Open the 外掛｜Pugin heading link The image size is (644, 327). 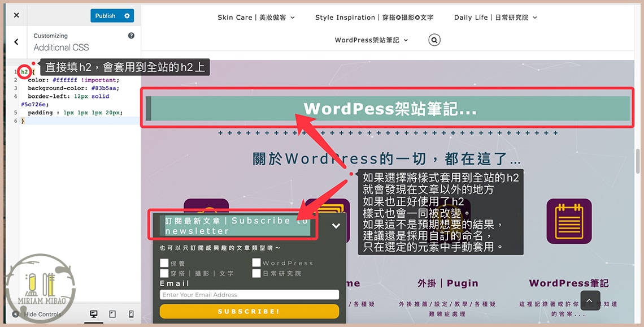tap(447, 283)
